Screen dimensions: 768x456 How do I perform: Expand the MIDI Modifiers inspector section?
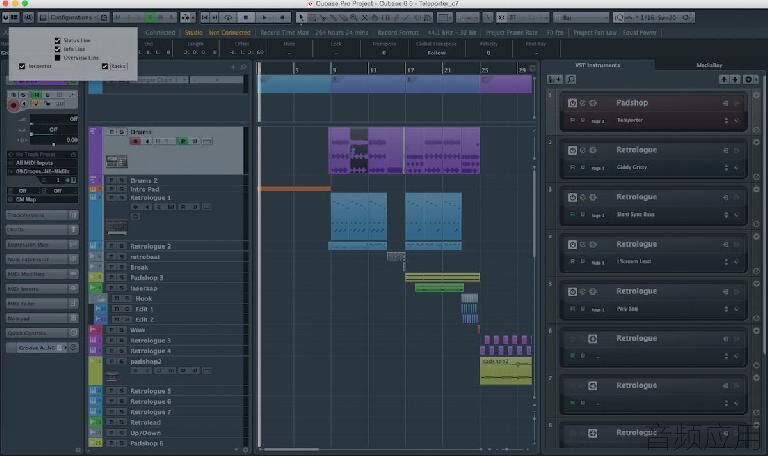tap(42, 274)
